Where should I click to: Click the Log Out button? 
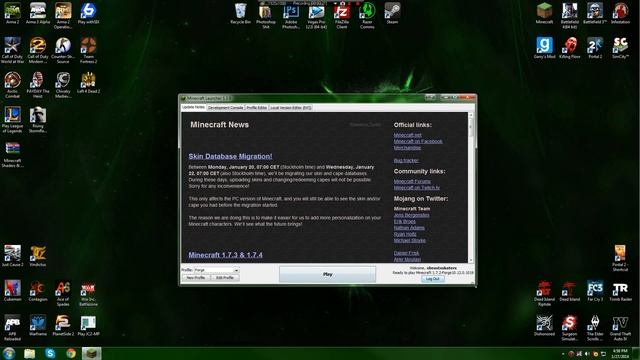(433, 279)
